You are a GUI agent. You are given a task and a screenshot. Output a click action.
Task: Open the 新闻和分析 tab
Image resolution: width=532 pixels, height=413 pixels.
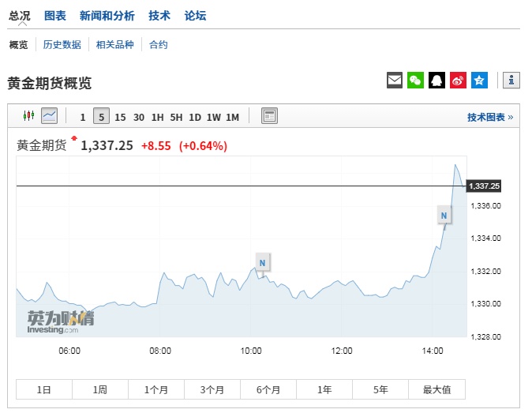click(107, 16)
